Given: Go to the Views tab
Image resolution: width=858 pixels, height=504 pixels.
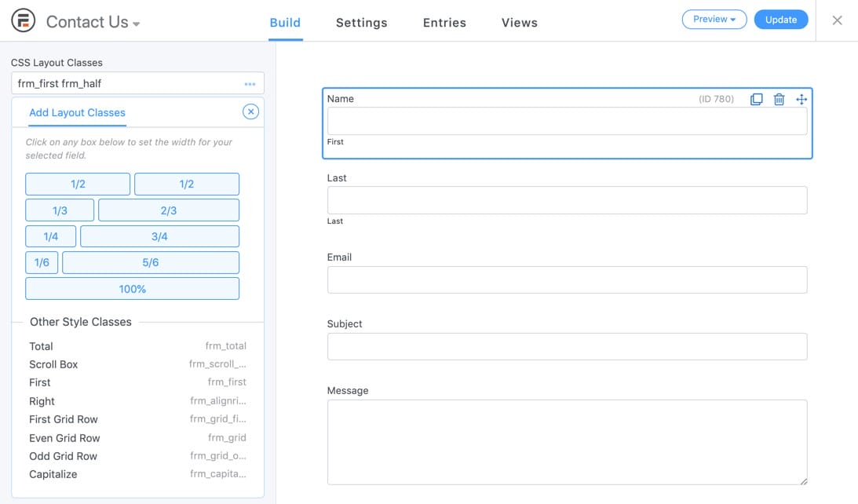Looking at the screenshot, I should coord(519,23).
